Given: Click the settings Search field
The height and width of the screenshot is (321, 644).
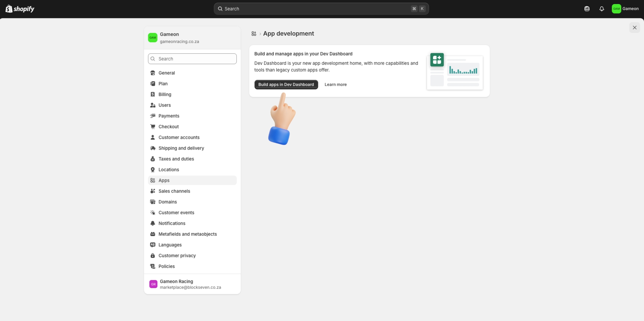Looking at the screenshot, I should 192,59.
